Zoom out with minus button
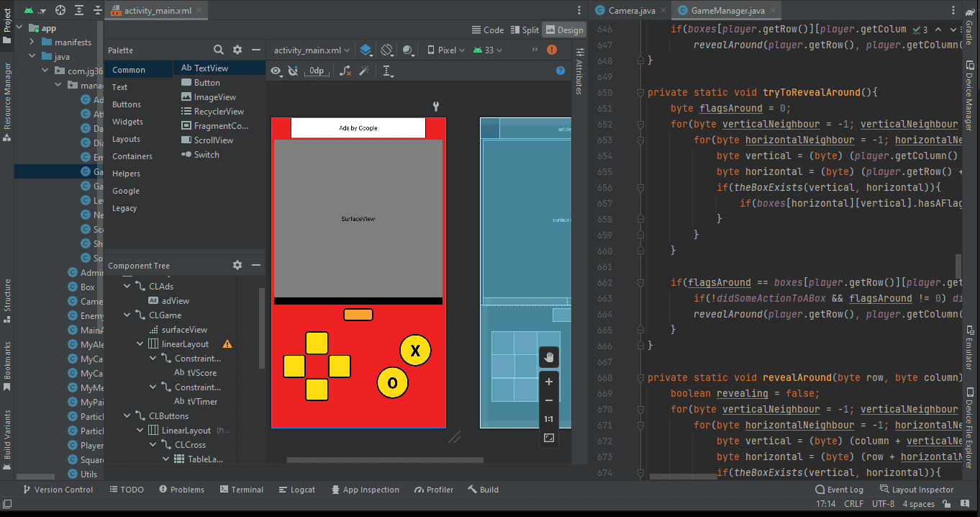The height and width of the screenshot is (517, 980). coord(549,400)
